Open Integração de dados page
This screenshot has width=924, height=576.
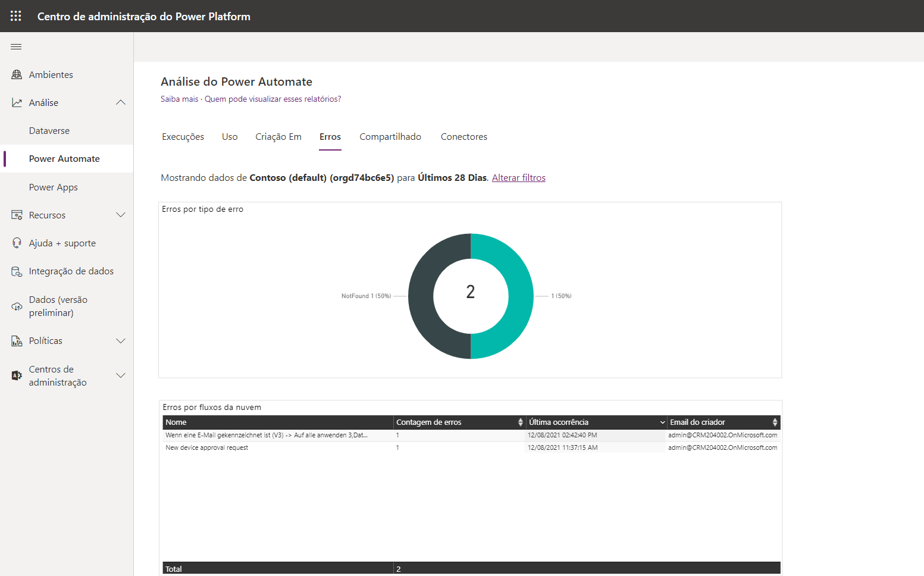(67, 271)
